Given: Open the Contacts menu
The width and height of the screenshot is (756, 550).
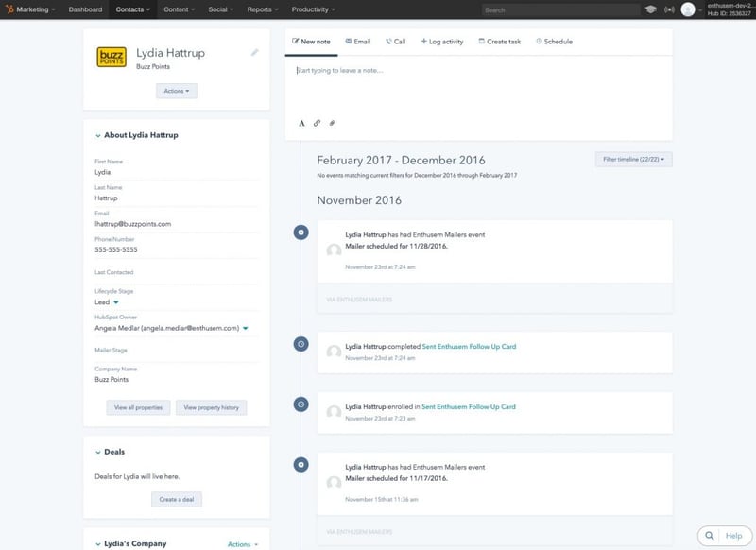Looking at the screenshot, I should 132,9.
